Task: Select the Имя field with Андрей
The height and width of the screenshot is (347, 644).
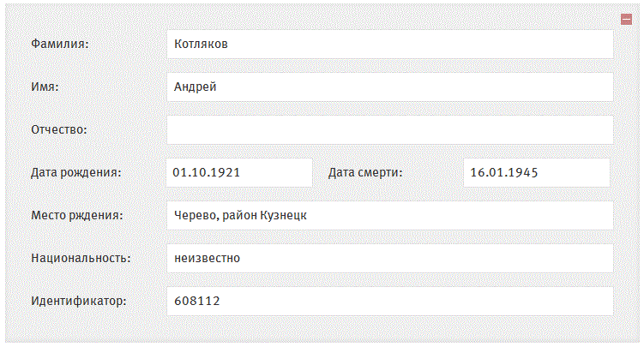Action: coord(390,87)
